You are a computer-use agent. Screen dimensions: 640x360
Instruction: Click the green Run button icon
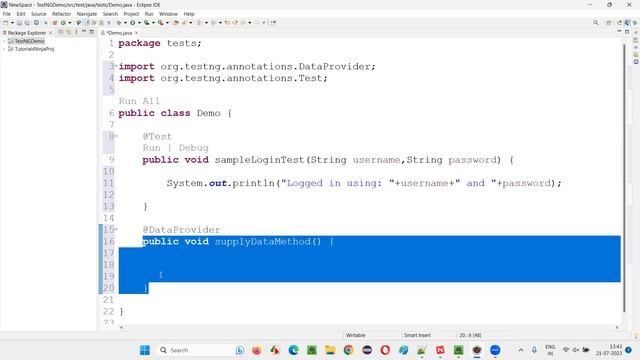[x=133, y=23]
